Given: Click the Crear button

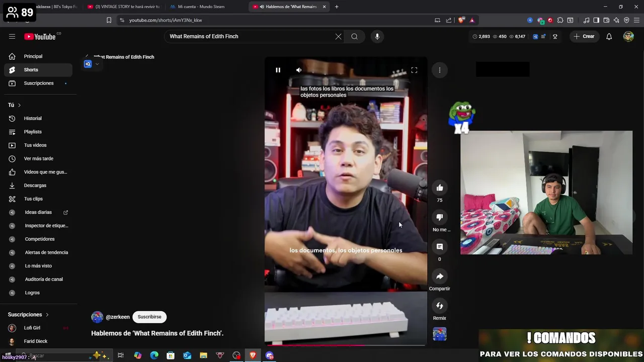Looking at the screenshot, I should tap(584, 36).
